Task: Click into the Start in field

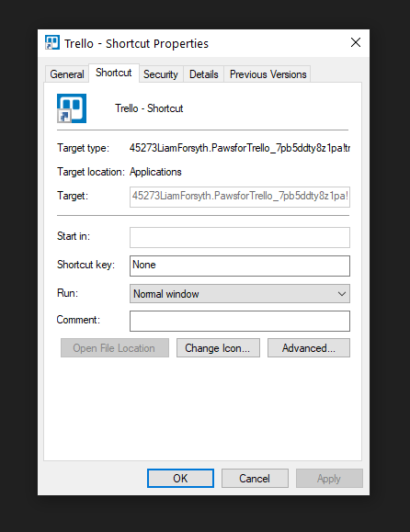Action: pyautogui.click(x=240, y=237)
